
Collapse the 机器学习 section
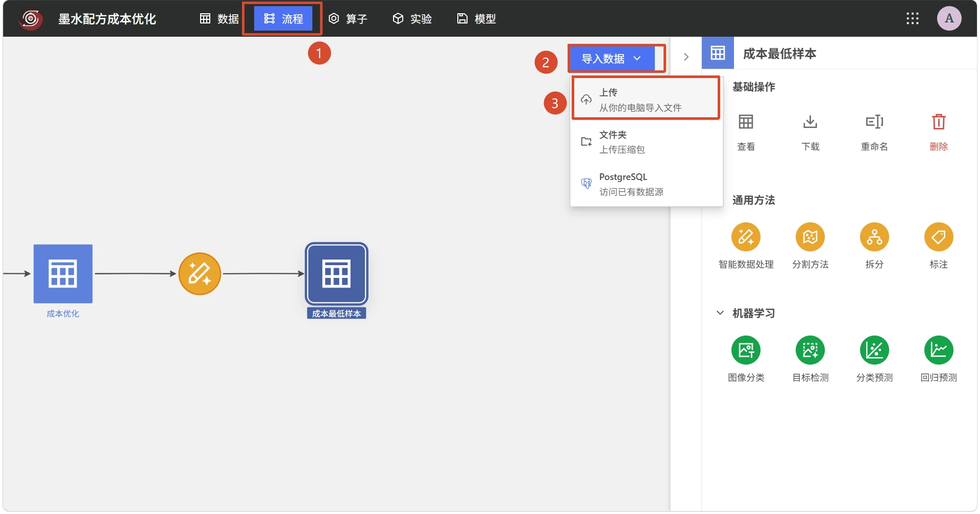click(x=720, y=313)
